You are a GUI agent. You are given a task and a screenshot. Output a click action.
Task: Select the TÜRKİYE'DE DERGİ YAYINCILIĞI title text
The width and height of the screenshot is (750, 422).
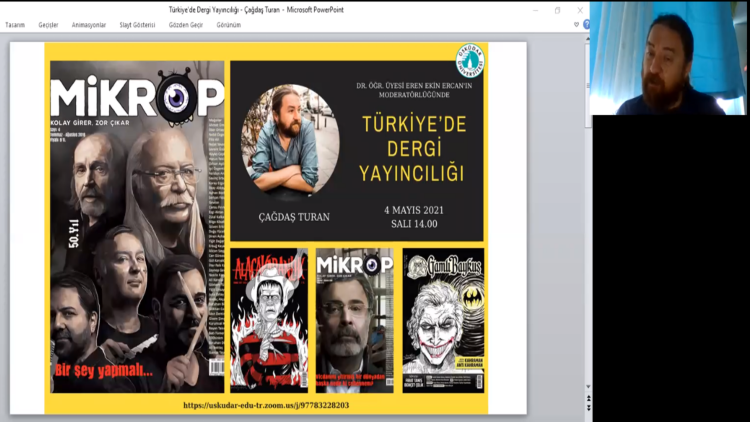pos(412,149)
